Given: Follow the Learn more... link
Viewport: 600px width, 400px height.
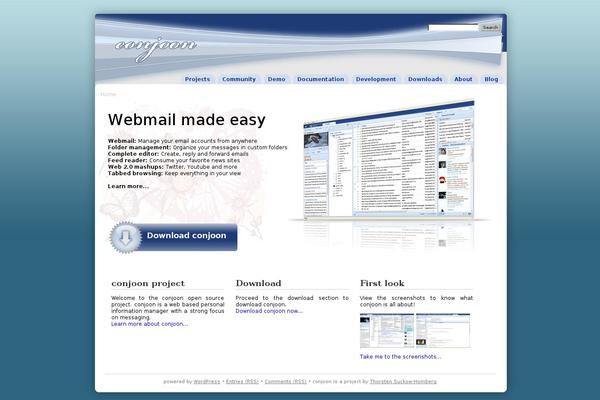Looking at the screenshot, I should (x=128, y=186).
